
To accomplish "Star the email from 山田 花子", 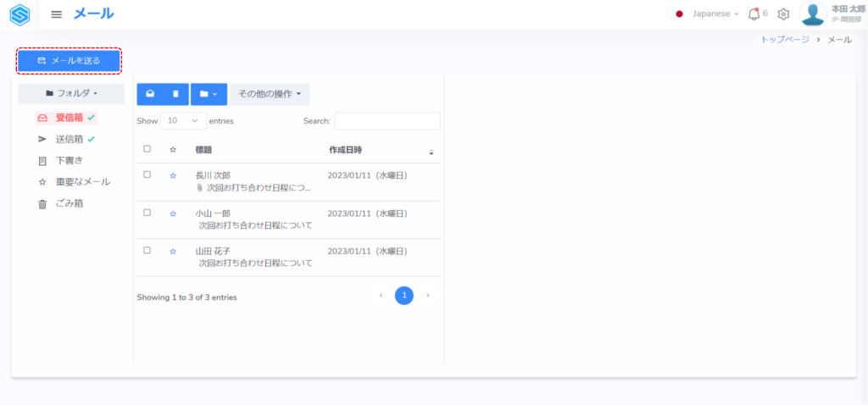I will coord(173,252).
